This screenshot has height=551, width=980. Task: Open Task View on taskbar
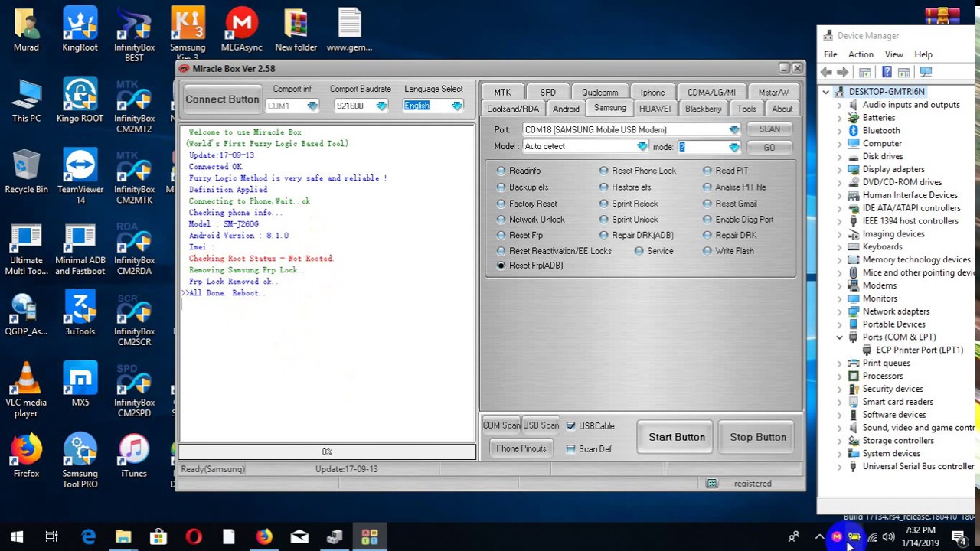point(51,537)
